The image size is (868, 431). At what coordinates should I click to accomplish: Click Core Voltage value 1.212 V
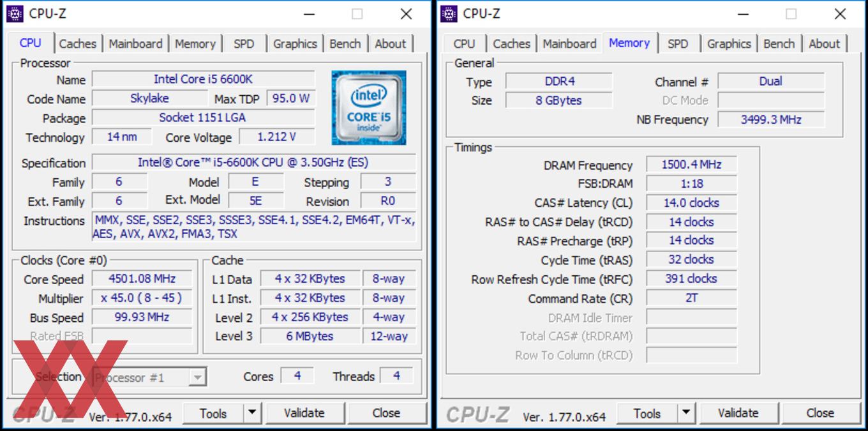point(277,137)
